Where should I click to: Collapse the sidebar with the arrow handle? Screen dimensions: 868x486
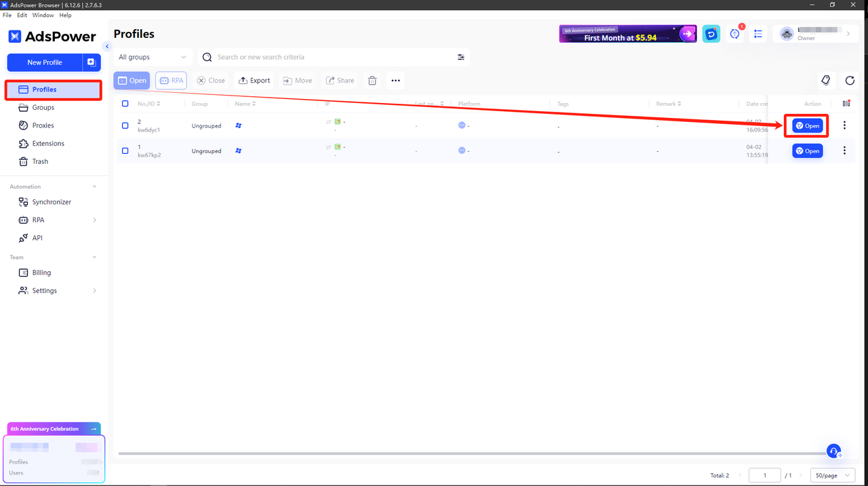click(107, 46)
